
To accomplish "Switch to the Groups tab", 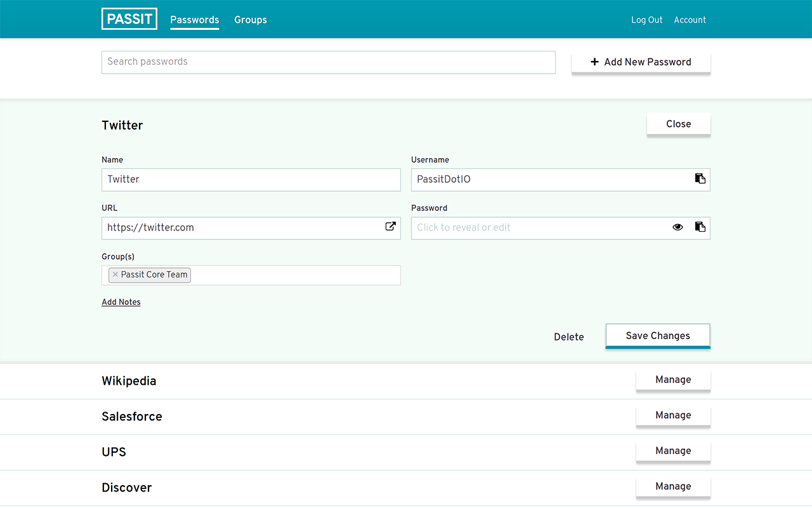I will pyautogui.click(x=250, y=20).
